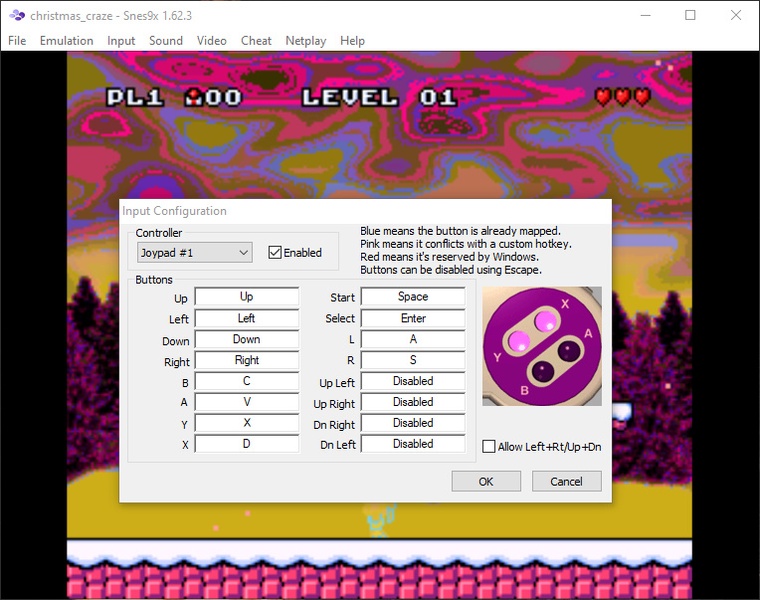Minimize the Snes9x window
This screenshot has width=760, height=600.
[x=644, y=15]
